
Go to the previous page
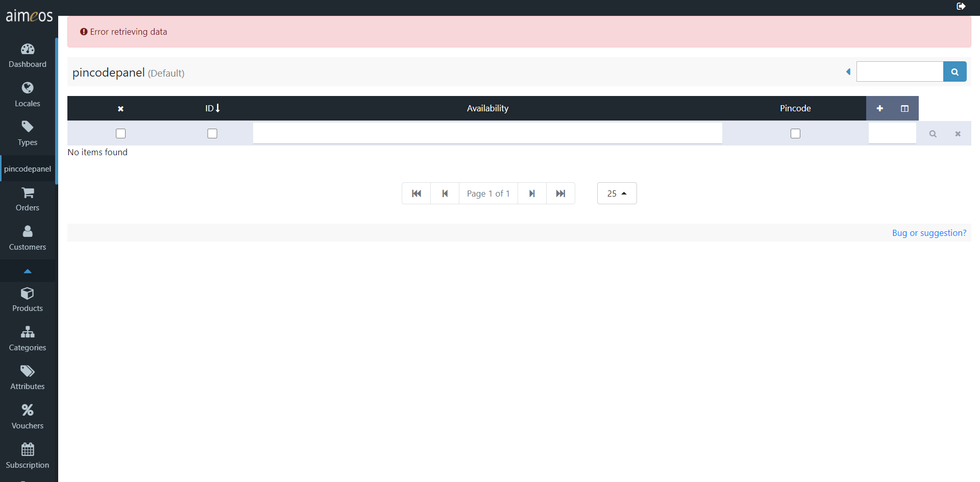click(x=445, y=194)
